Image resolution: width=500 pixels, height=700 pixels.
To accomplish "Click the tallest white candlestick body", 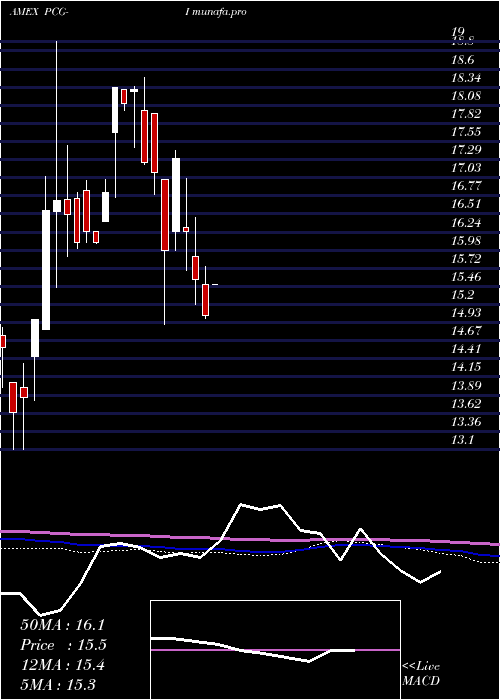I will [x=46, y=270].
